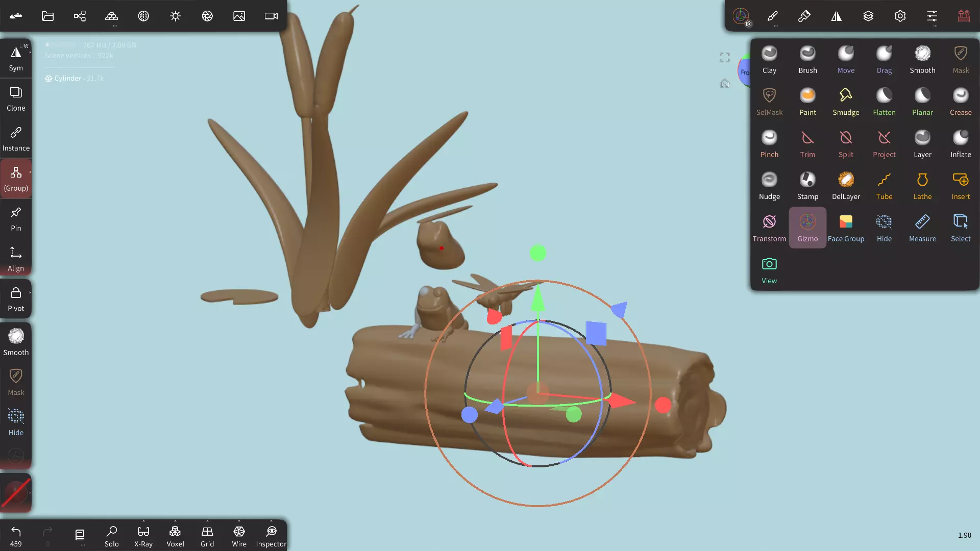980x551 pixels.
Task: Open the top Symmetry settings menu
Action: coord(836,16)
